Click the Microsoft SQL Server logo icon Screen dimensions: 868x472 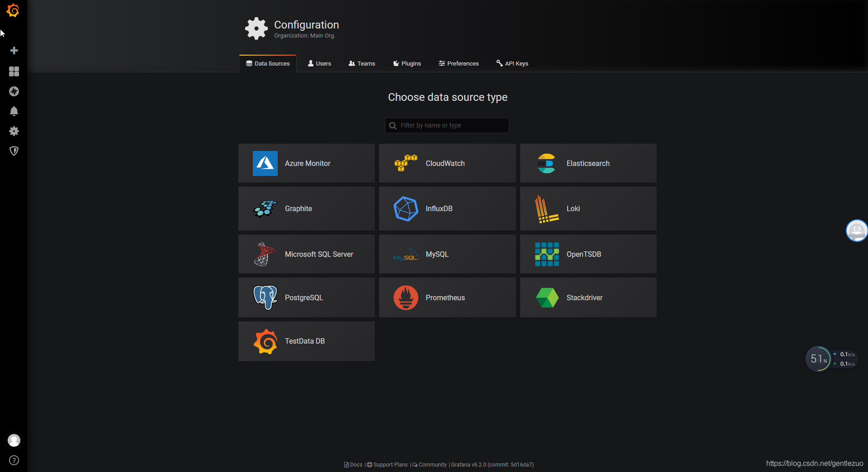(x=265, y=254)
